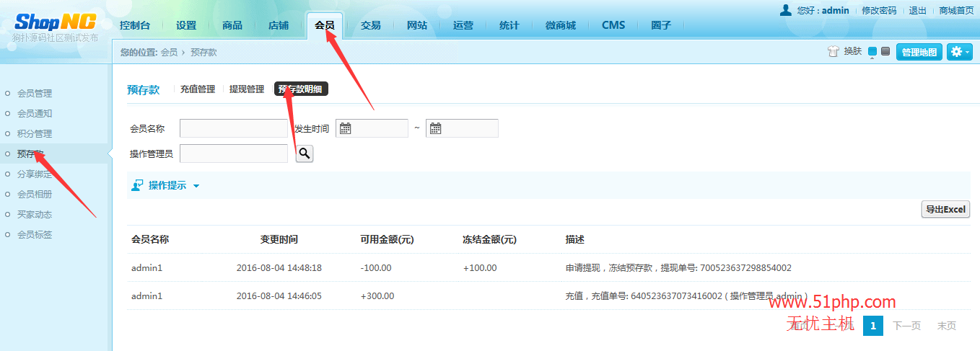980x351 pixels.
Task: Click the 操作提示 person icon
Action: 137,186
